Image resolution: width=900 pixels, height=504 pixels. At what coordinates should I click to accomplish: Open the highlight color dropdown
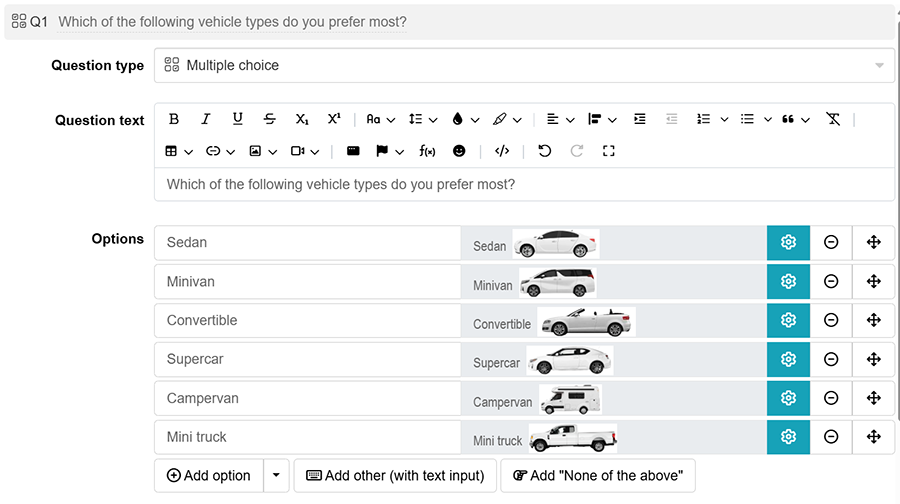[x=507, y=119]
